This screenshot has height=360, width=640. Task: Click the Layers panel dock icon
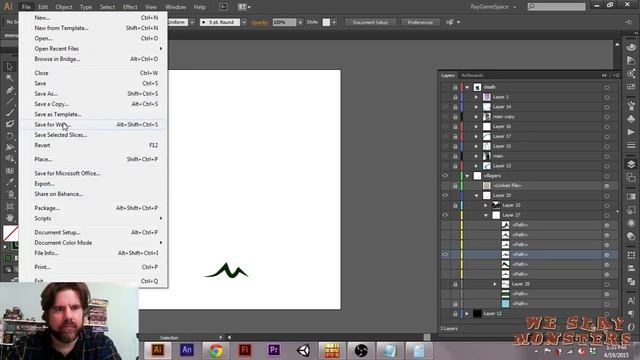[631, 164]
